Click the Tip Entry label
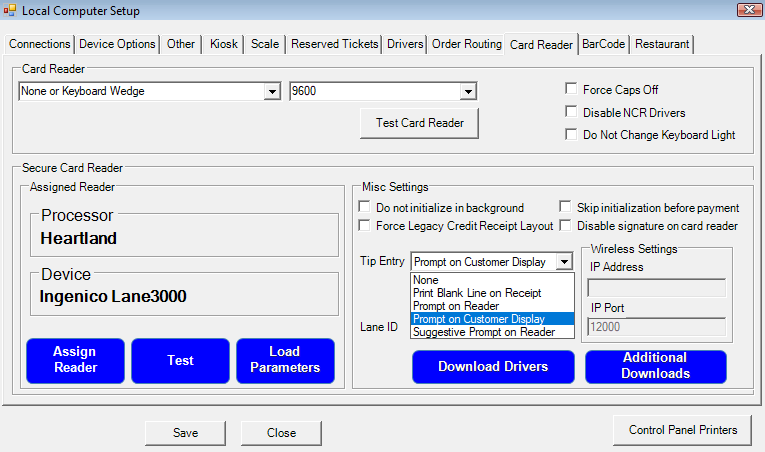The width and height of the screenshot is (765, 452). click(x=382, y=261)
